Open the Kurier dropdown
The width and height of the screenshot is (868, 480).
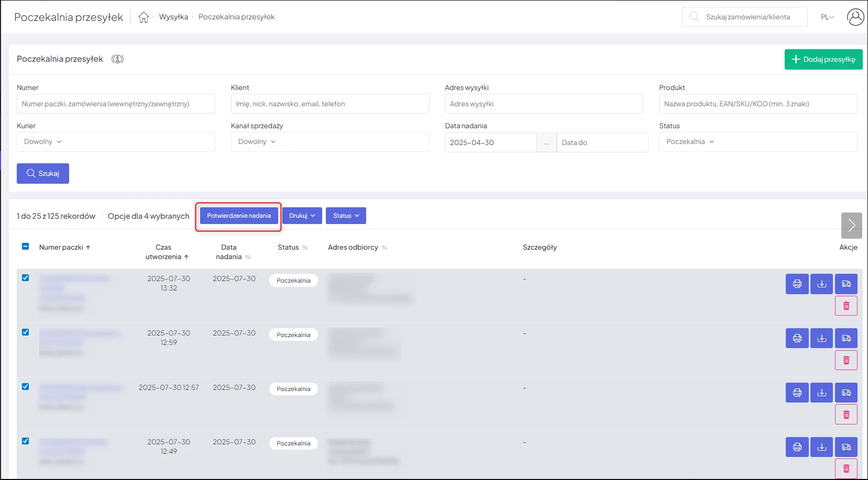point(116,142)
